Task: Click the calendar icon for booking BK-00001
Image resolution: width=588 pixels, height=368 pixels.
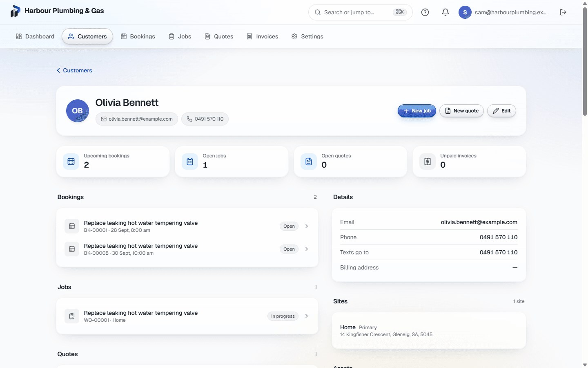Action: [72, 226]
